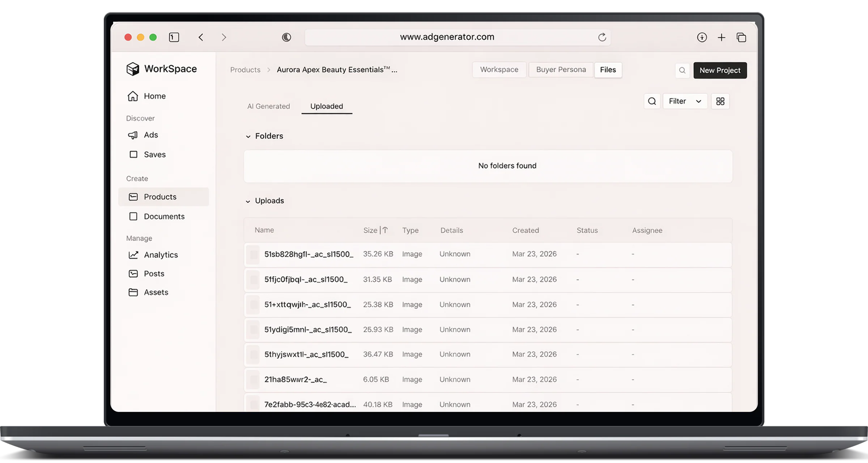Viewport: 868px width, 463px height.
Task: Open the Buyer Persona tab
Action: pyautogui.click(x=561, y=70)
